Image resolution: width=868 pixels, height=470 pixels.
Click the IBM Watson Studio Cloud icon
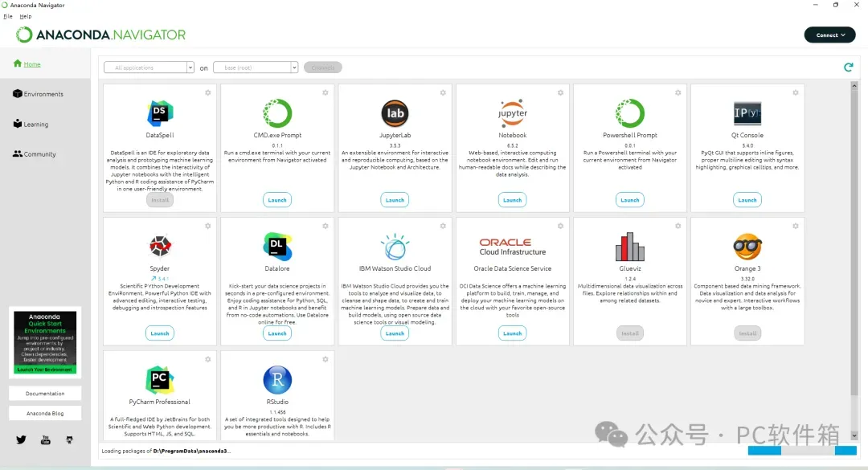pyautogui.click(x=395, y=247)
